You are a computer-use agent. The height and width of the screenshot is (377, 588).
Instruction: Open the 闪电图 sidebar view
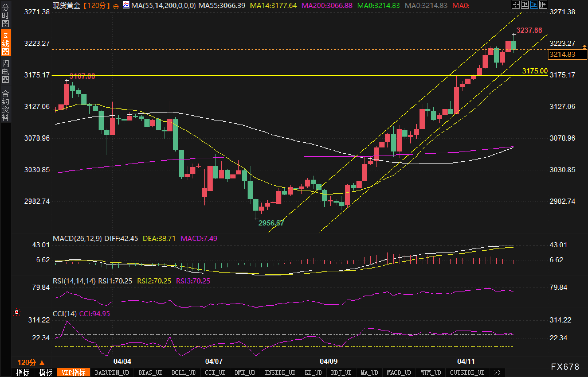click(x=5, y=71)
